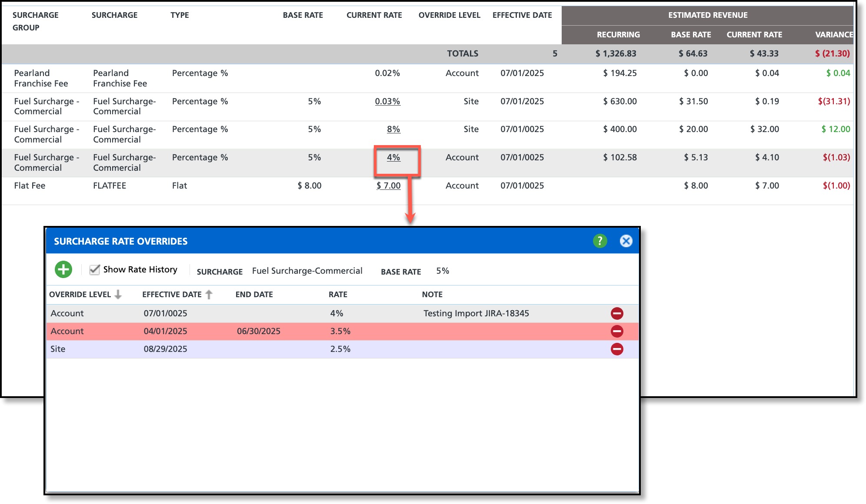Click the highlighted 4% current rate link
The width and height of the screenshot is (866, 504).
(x=393, y=157)
